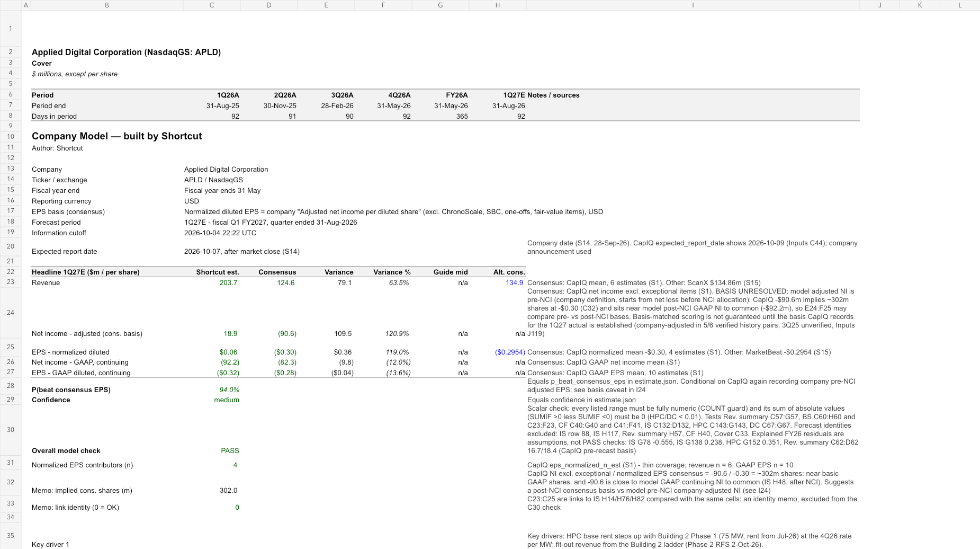Click adjusted net income value '18.9'
The height and width of the screenshot is (549, 980).
click(x=231, y=333)
